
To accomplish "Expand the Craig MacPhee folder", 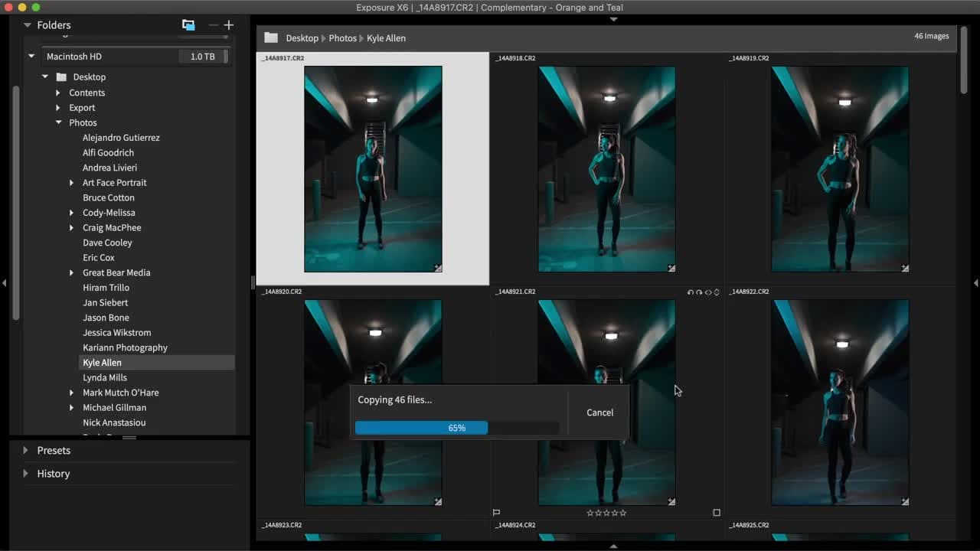I will coord(72,228).
